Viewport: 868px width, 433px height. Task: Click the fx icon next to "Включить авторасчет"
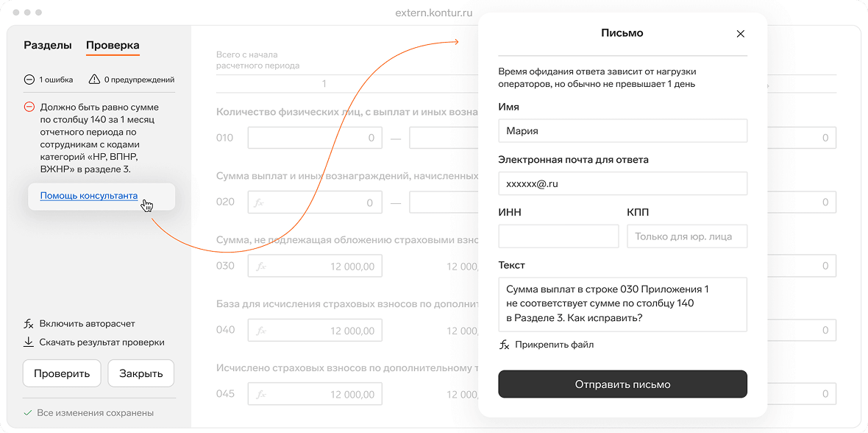(29, 322)
